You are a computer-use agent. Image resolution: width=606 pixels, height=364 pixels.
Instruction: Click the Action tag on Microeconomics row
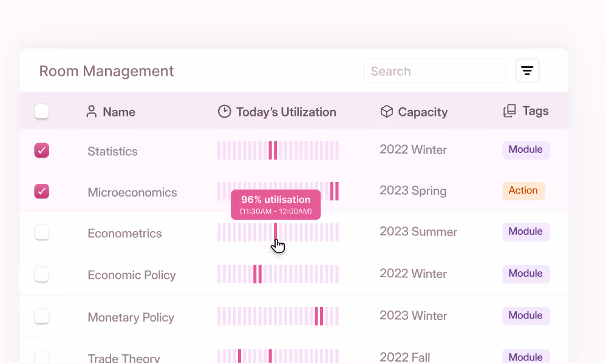523,190
